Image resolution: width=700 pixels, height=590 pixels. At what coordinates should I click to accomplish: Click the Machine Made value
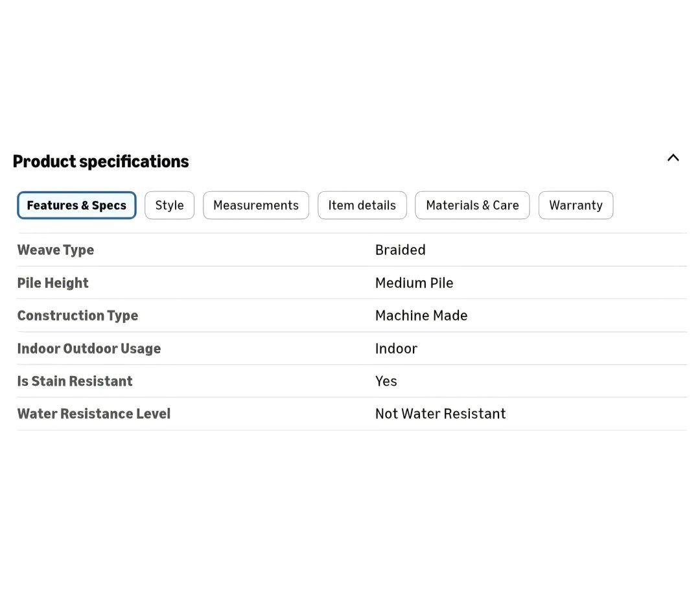(421, 316)
